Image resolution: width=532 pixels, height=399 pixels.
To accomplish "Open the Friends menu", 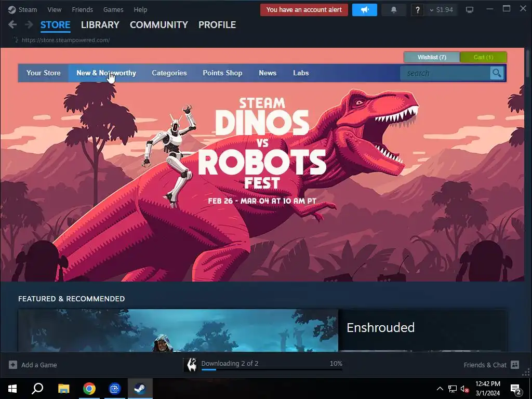I will coord(83,9).
